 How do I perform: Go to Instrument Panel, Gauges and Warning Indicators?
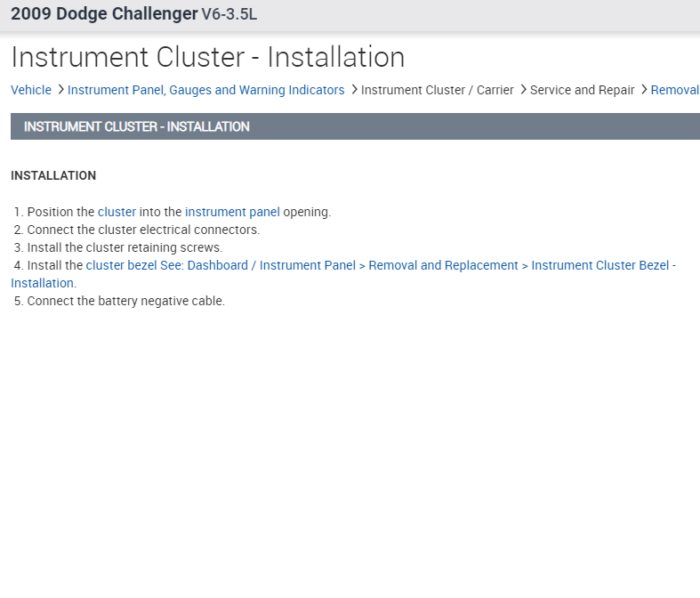coord(205,90)
